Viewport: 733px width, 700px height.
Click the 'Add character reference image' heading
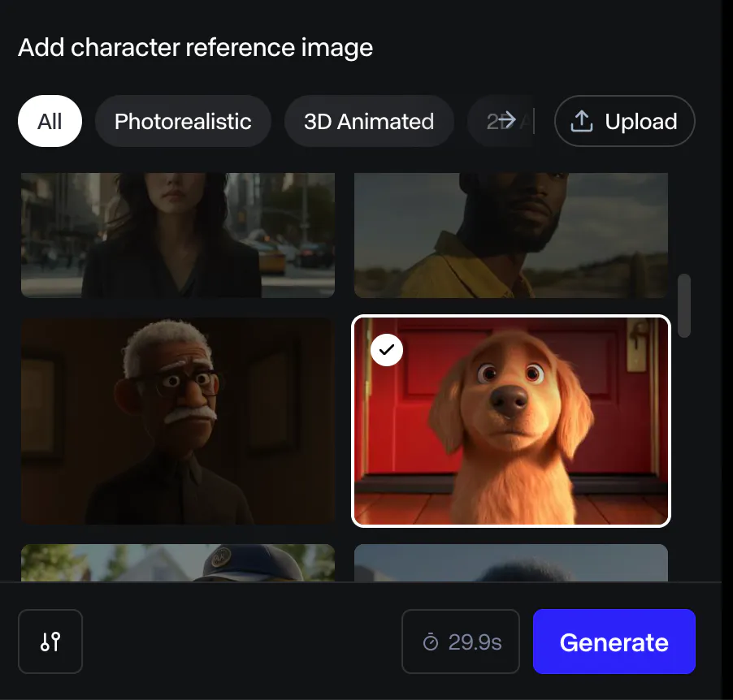click(195, 48)
